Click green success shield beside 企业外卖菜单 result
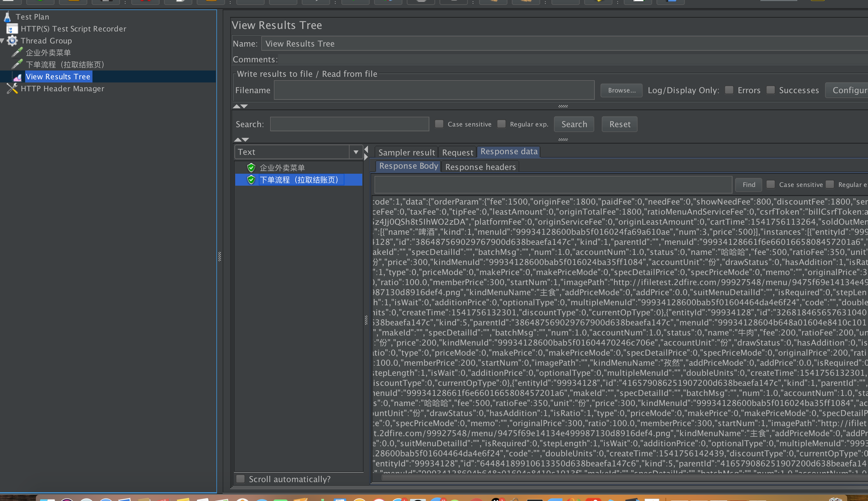The width and height of the screenshot is (868, 501). coord(251,167)
